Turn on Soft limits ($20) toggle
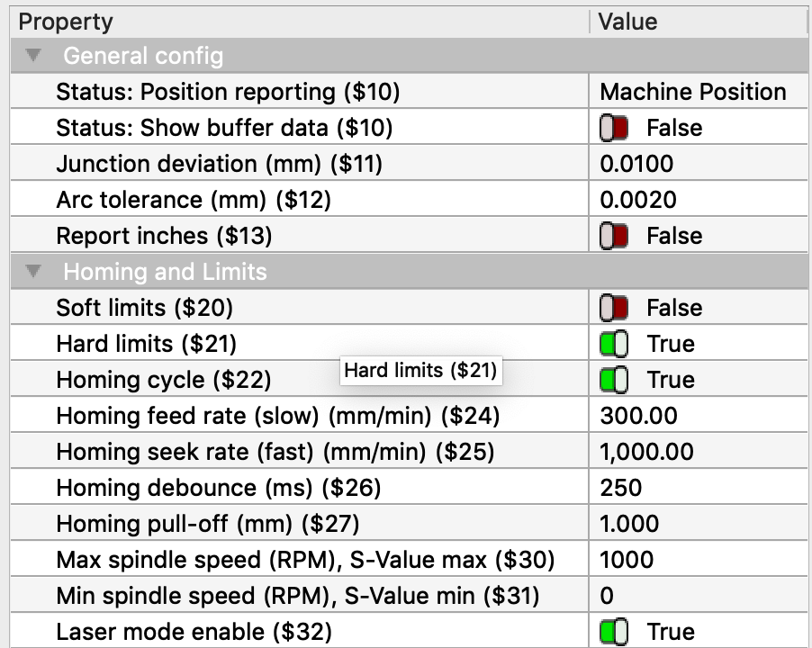The image size is (812, 648). tap(614, 308)
